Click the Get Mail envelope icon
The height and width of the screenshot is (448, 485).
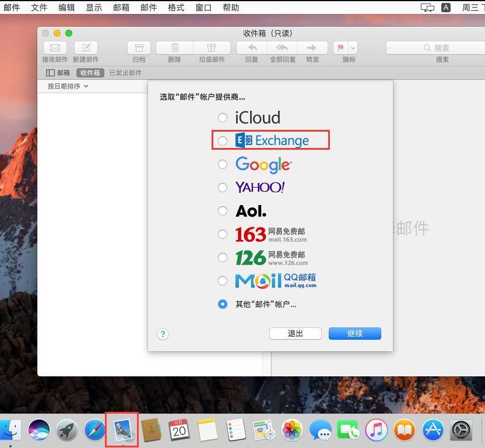(x=55, y=48)
